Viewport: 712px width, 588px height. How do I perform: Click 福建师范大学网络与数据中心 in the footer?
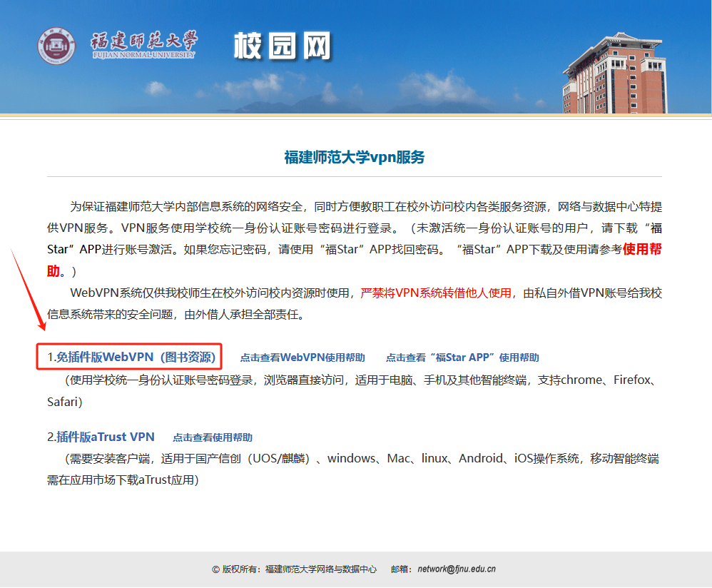(320, 569)
